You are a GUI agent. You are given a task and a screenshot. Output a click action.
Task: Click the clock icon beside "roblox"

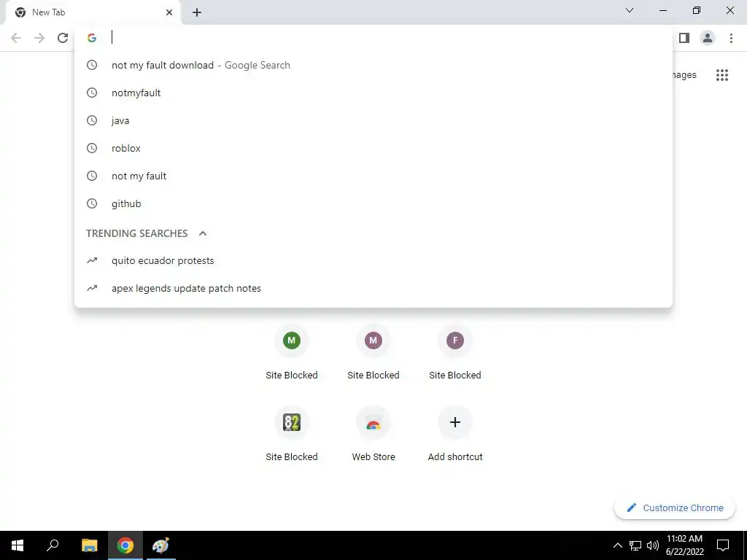coord(92,148)
